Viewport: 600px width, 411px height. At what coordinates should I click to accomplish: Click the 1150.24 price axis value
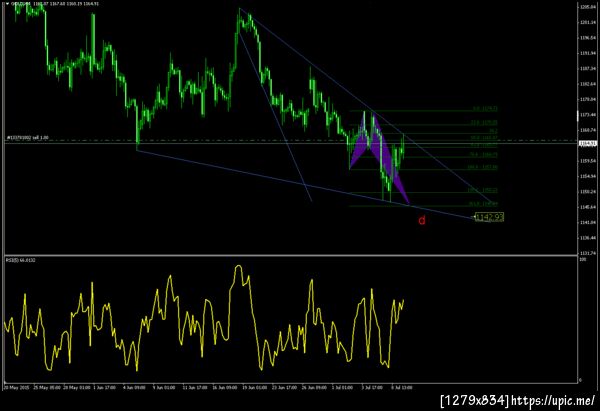[588, 191]
